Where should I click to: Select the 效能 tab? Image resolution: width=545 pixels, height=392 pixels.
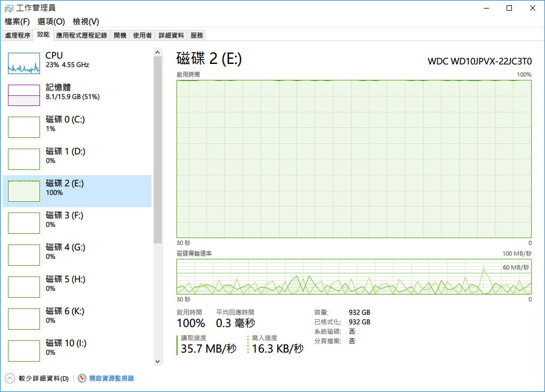point(43,35)
